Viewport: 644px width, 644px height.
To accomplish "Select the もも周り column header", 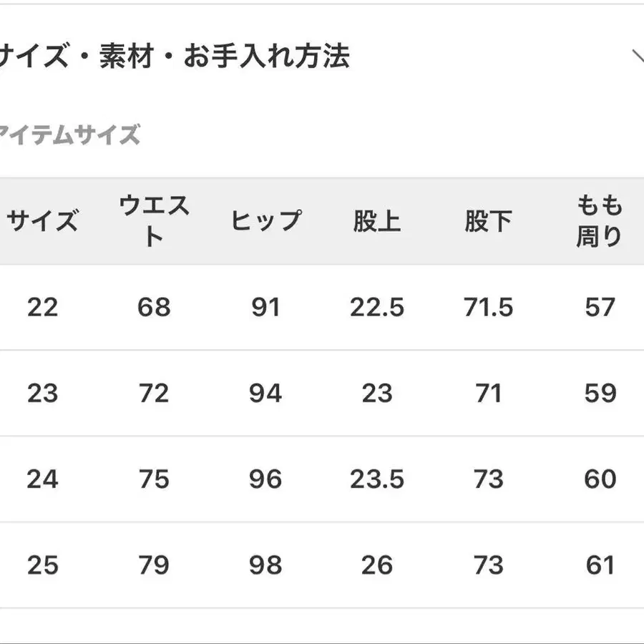I will pyautogui.click(x=599, y=220).
